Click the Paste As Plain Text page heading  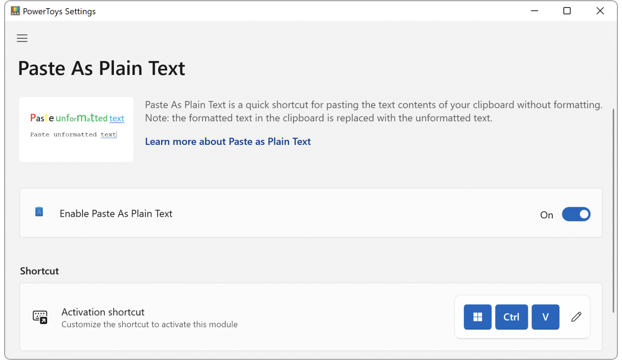click(101, 68)
